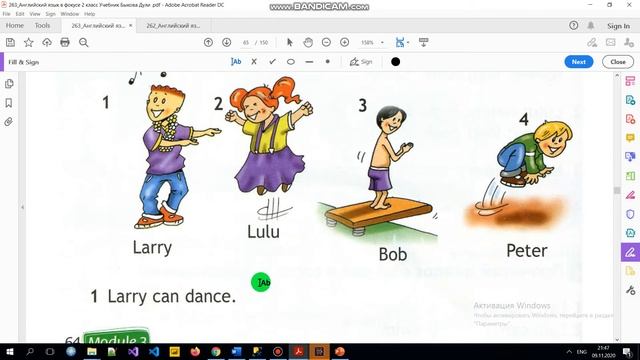Select the dot annotation tool
The image size is (640, 360).
click(327, 62)
